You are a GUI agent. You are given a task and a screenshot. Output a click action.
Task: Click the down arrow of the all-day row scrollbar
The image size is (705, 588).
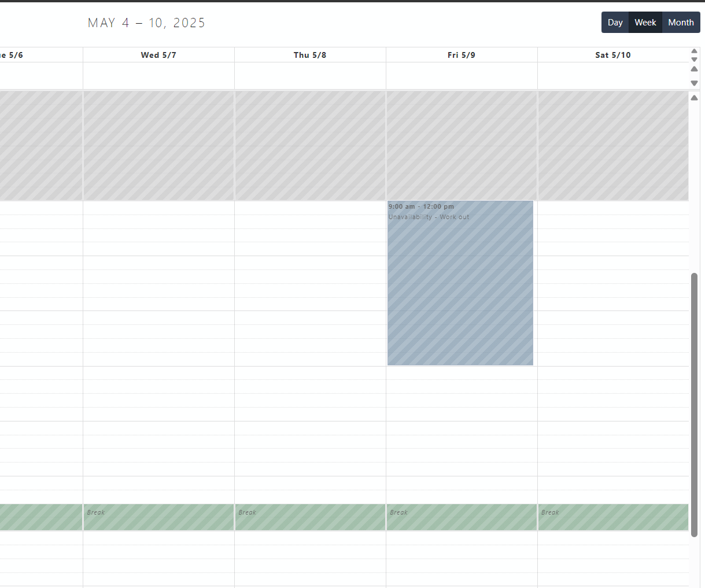coord(694,83)
